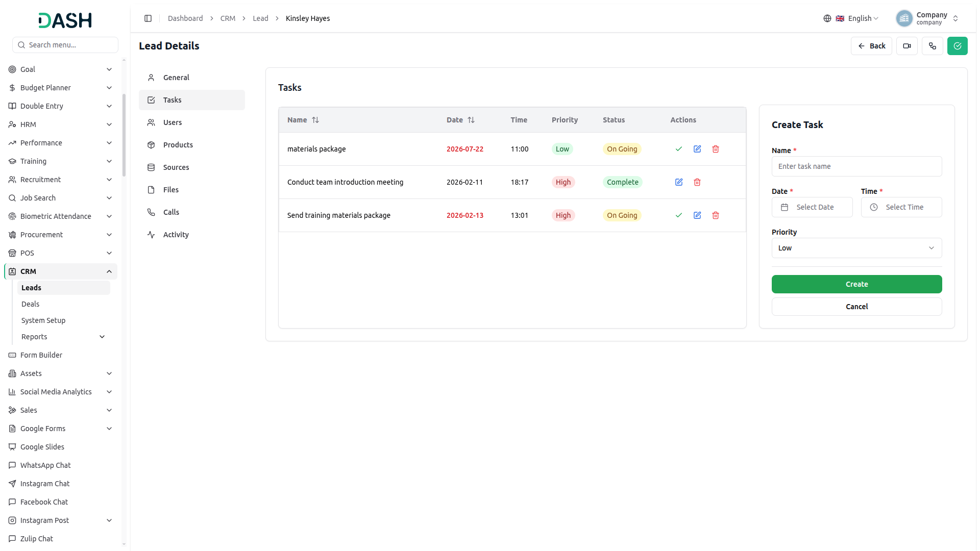Click clock icon in Select Time field
The width and height of the screenshot is (980, 551).
(x=874, y=207)
